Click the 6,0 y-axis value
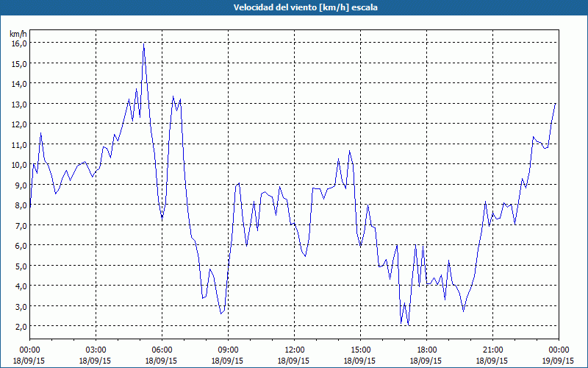Viewport: 588px width, 368px height. (x=21, y=246)
